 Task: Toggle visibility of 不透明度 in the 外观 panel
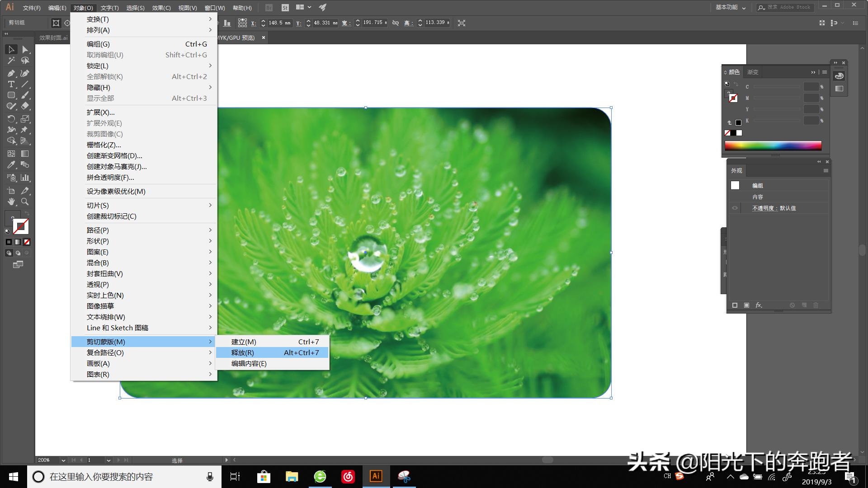point(734,208)
